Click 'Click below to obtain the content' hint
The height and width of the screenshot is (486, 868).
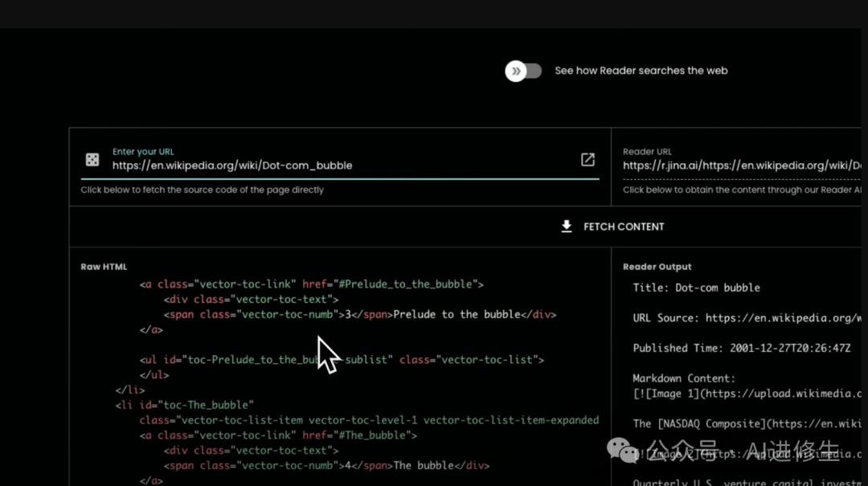[742, 190]
